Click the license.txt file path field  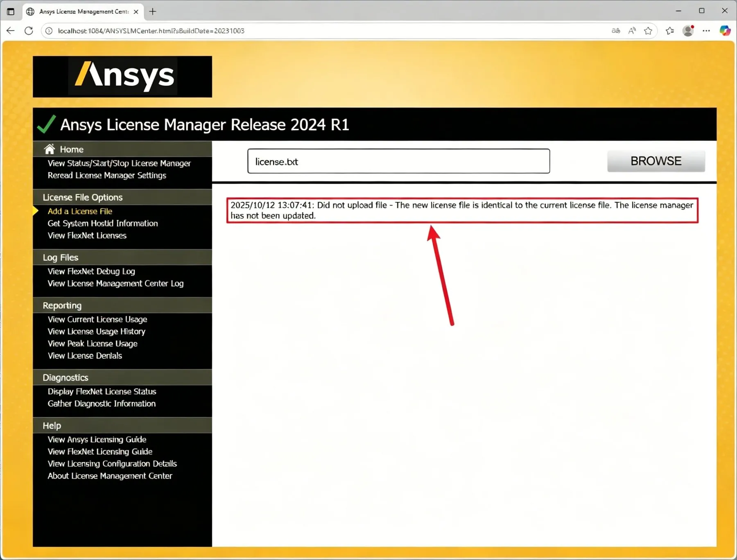(x=398, y=161)
